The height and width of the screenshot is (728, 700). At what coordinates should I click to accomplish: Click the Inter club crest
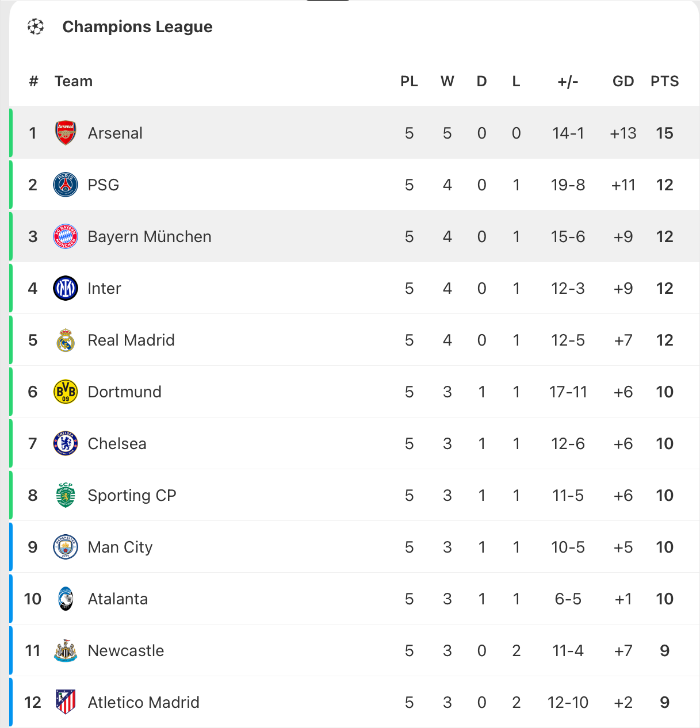point(66,288)
